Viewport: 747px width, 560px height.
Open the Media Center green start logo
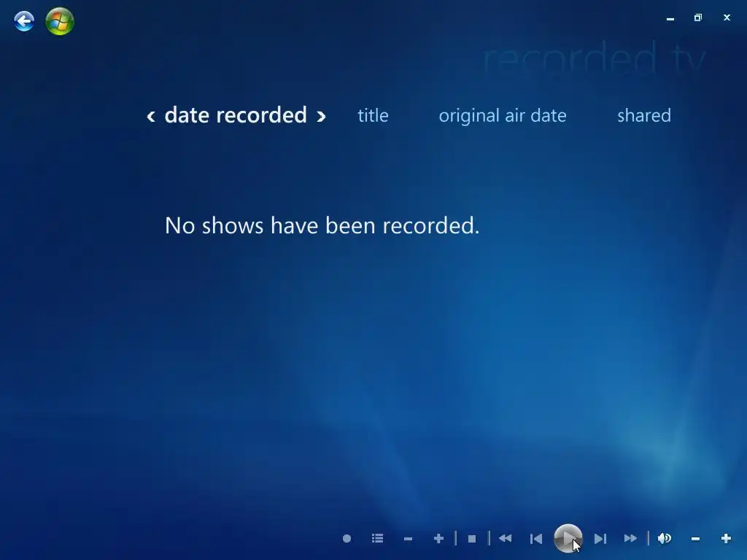coord(60,21)
